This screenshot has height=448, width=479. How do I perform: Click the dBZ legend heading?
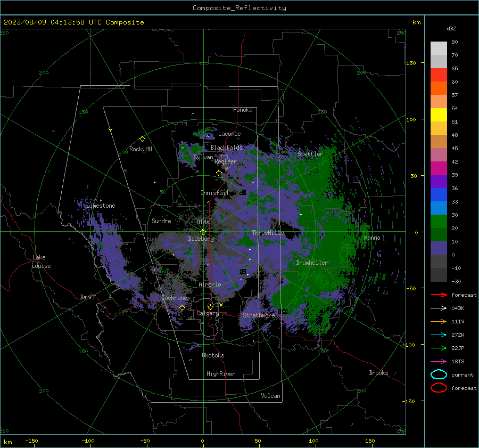click(451, 29)
